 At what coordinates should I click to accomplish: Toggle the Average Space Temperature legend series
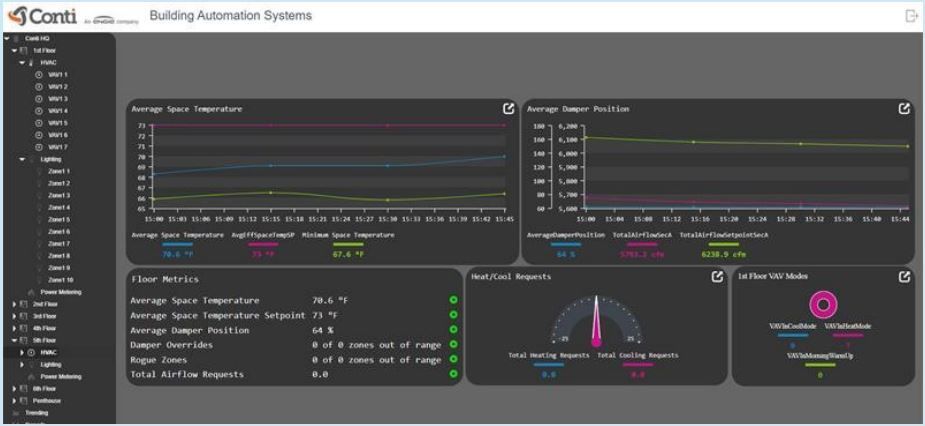[178, 235]
